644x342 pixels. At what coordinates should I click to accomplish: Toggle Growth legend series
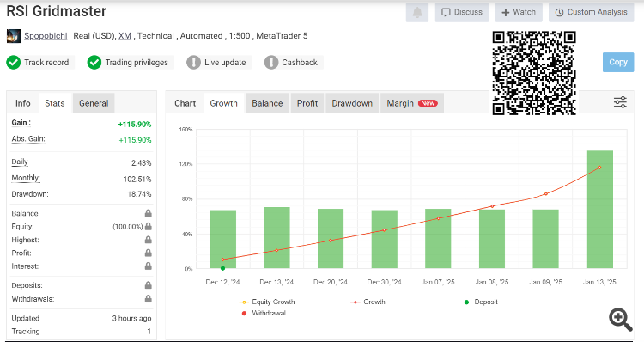click(368, 302)
